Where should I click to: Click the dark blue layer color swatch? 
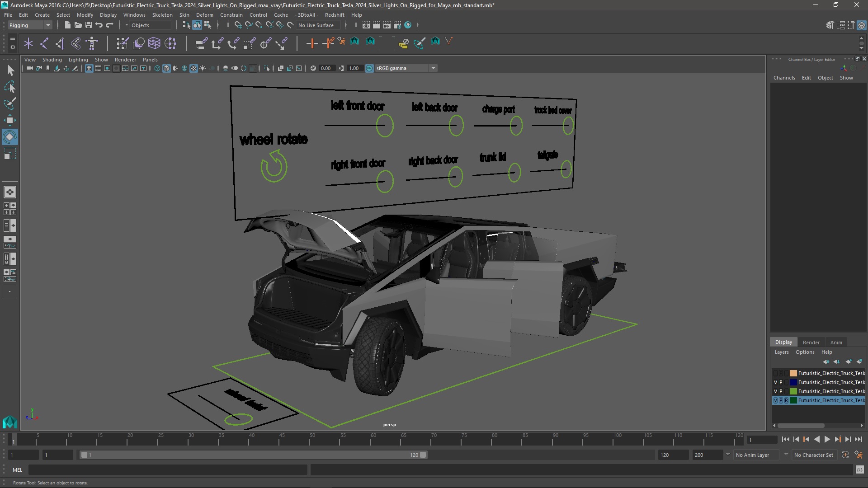coord(793,382)
